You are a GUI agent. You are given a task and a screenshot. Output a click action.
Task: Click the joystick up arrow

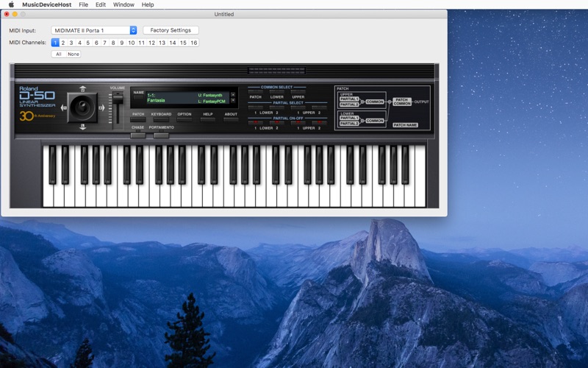pyautogui.click(x=82, y=88)
